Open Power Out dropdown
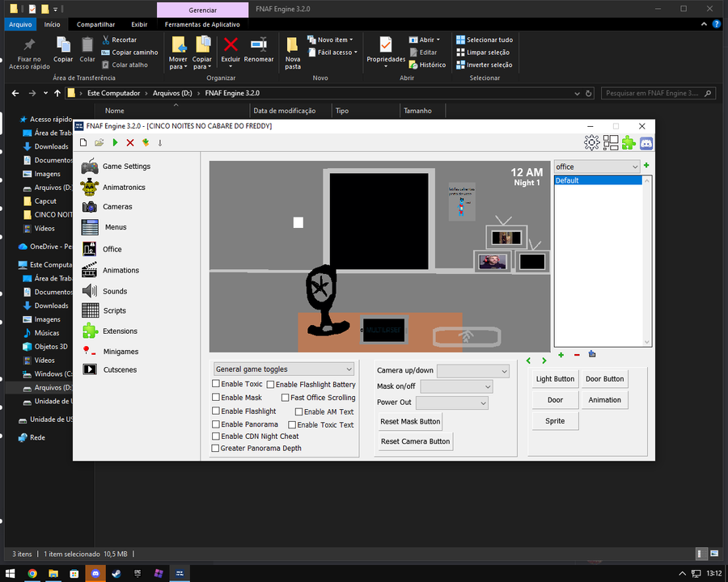728x582 pixels. (451, 403)
